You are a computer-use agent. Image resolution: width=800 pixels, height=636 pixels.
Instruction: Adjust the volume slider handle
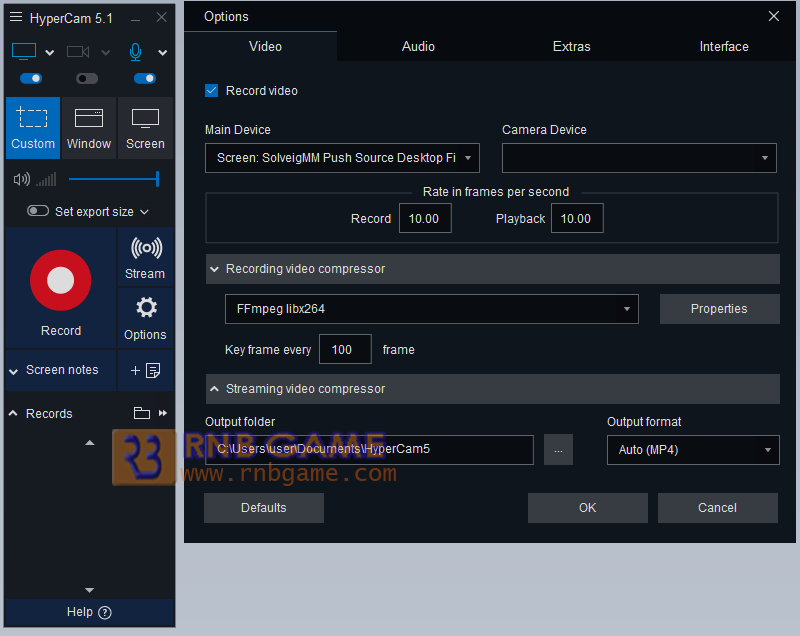158,179
